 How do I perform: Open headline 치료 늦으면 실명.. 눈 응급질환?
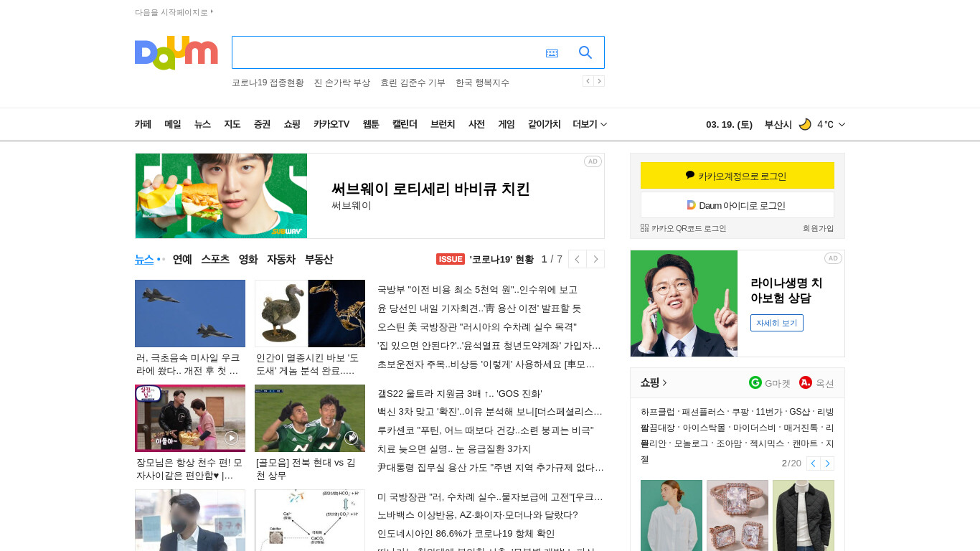454,449
